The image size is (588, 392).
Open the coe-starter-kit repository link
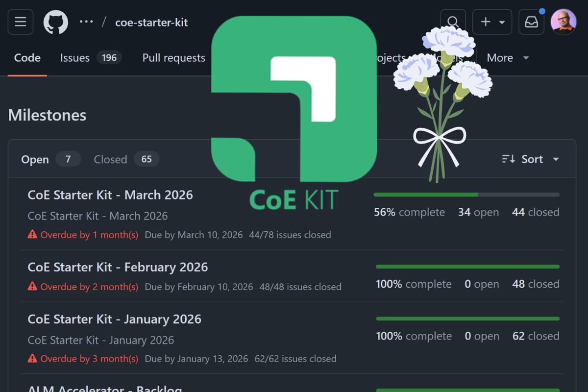(x=151, y=23)
